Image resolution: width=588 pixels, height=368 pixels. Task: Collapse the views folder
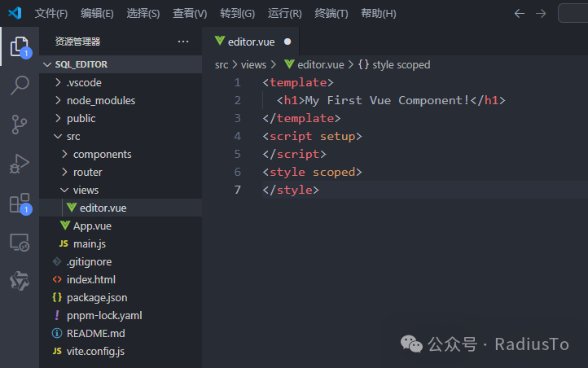pyautogui.click(x=85, y=190)
